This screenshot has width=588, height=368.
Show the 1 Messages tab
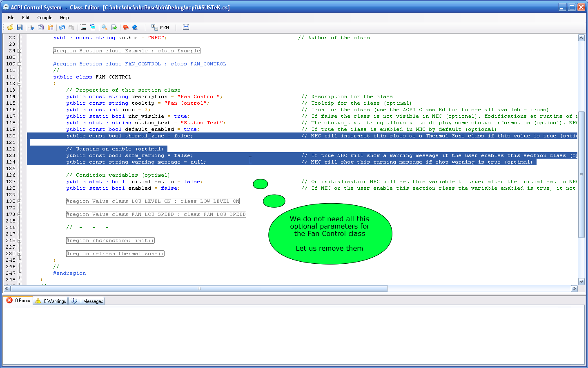pyautogui.click(x=87, y=301)
